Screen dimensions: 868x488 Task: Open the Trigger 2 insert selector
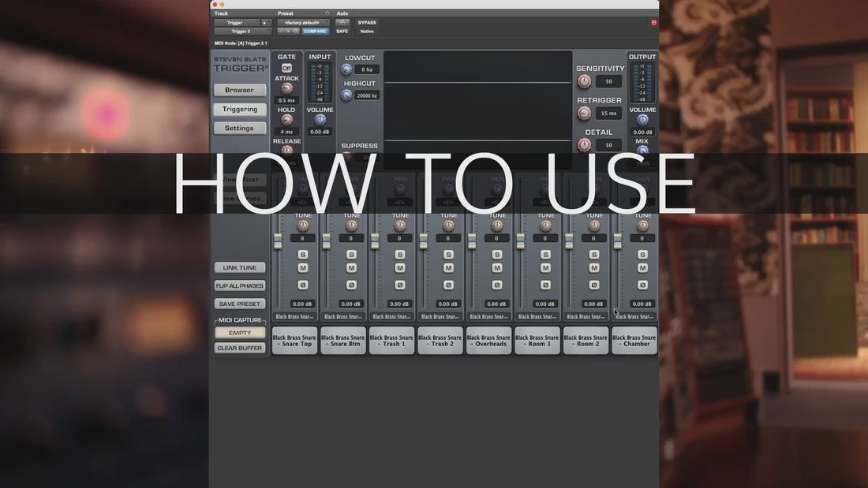(x=242, y=32)
